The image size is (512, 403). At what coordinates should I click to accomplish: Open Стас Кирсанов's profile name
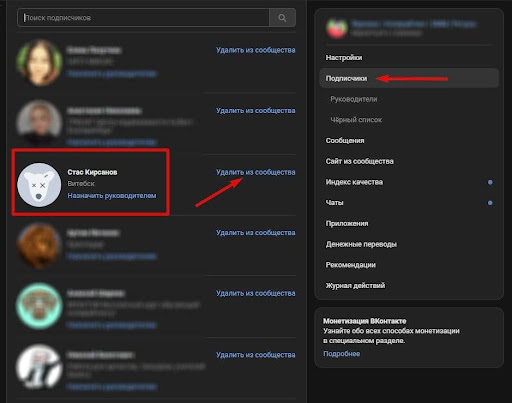click(92, 172)
